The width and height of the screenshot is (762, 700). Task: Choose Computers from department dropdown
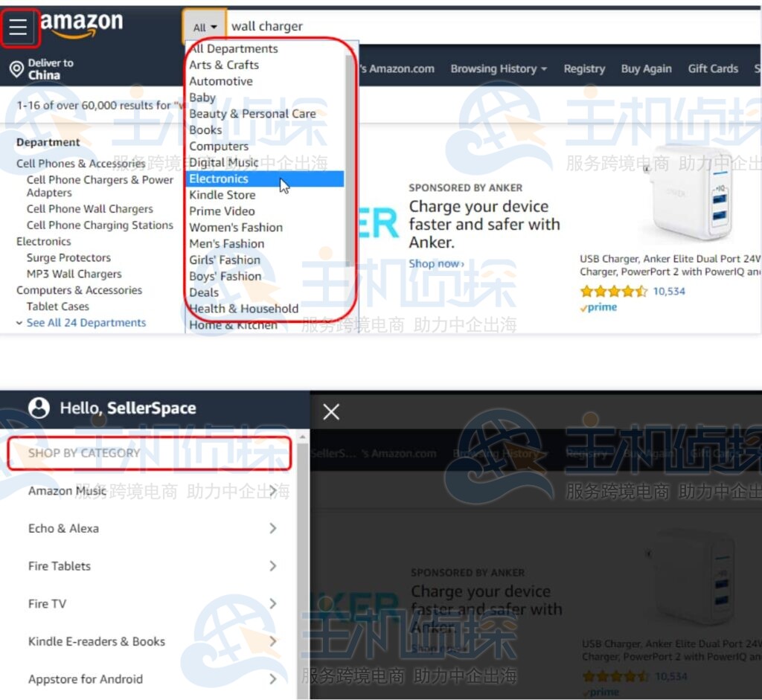tap(219, 147)
